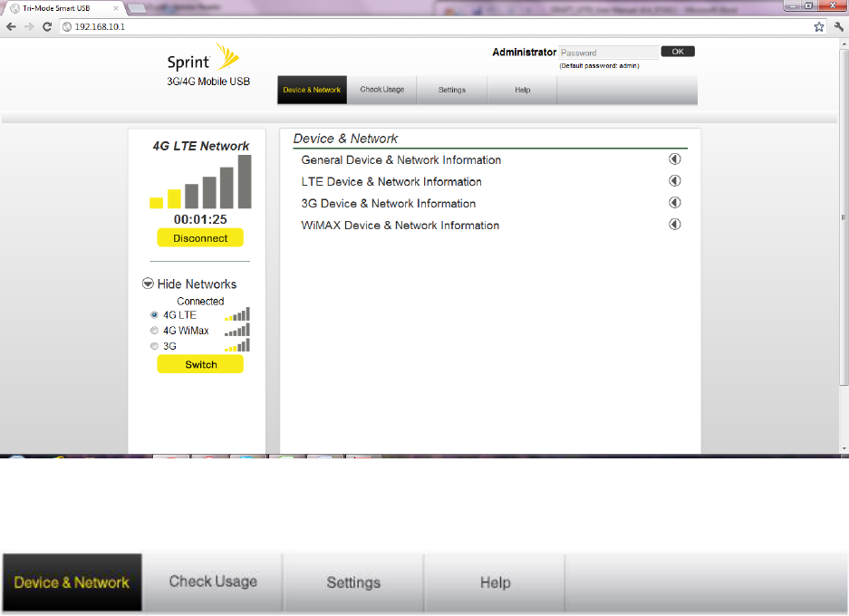This screenshot has height=616, width=849.
Task: Click the 3G/4G Mobile USB text
Action: click(208, 82)
